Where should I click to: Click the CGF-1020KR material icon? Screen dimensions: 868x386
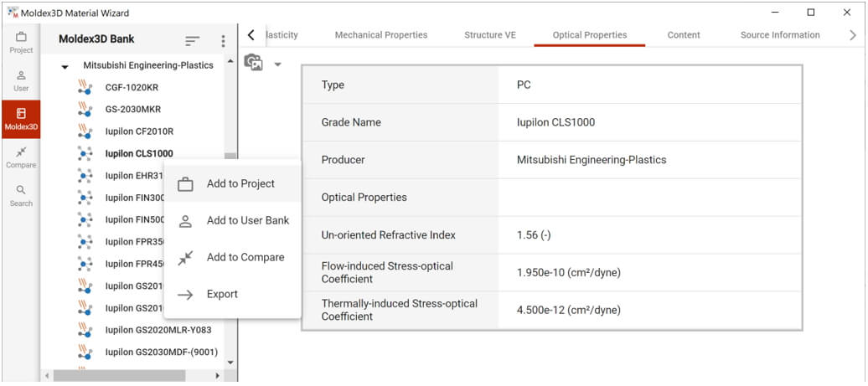pos(85,87)
